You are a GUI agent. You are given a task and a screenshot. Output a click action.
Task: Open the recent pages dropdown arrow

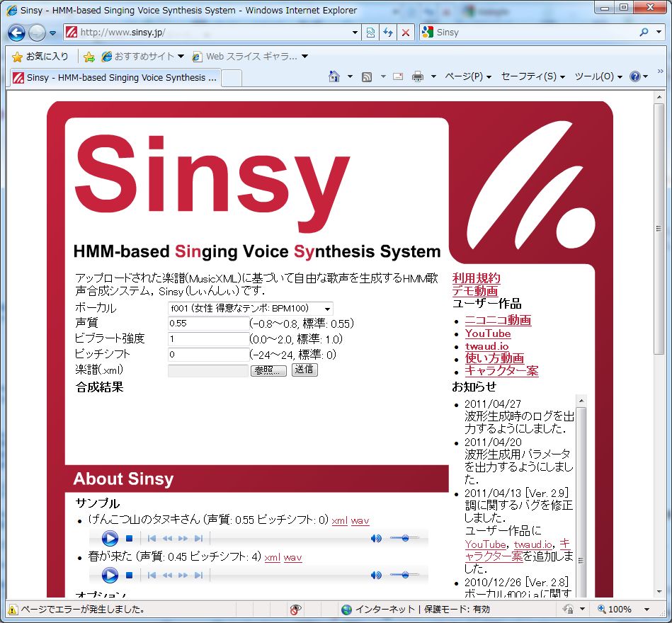pos(52,33)
